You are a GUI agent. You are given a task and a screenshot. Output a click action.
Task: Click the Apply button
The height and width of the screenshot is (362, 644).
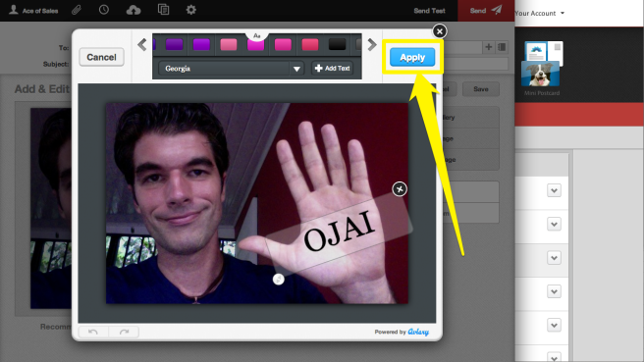(x=412, y=58)
